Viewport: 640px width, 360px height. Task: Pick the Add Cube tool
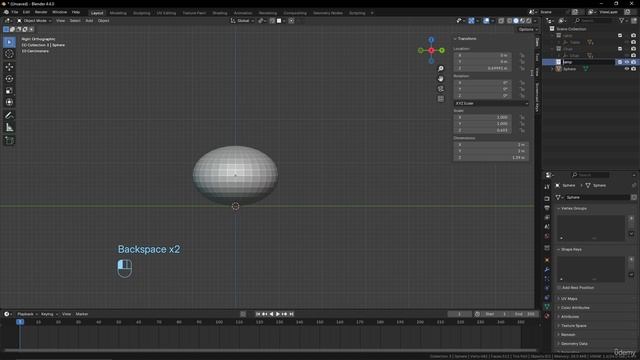click(9, 140)
